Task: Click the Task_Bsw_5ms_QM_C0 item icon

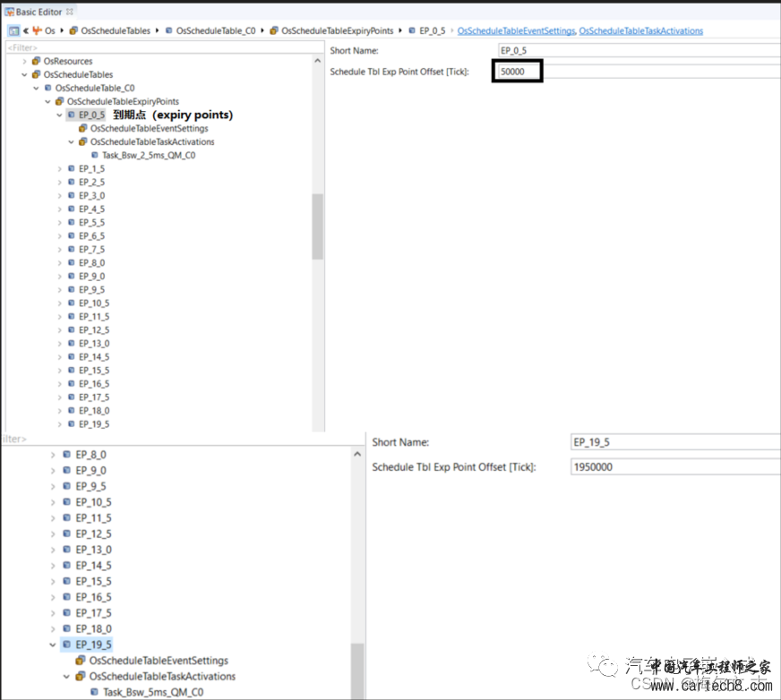Action: [94, 692]
